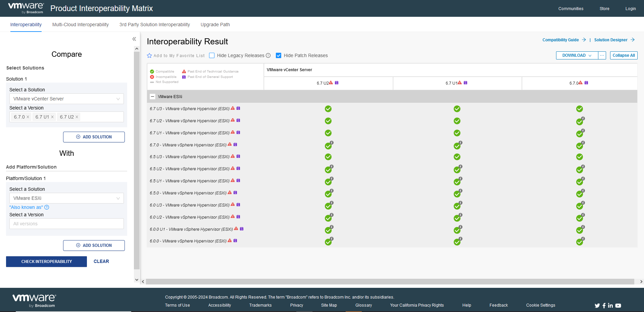Click the 6.7.0 column warning triangle icon

pyautogui.click(x=581, y=83)
